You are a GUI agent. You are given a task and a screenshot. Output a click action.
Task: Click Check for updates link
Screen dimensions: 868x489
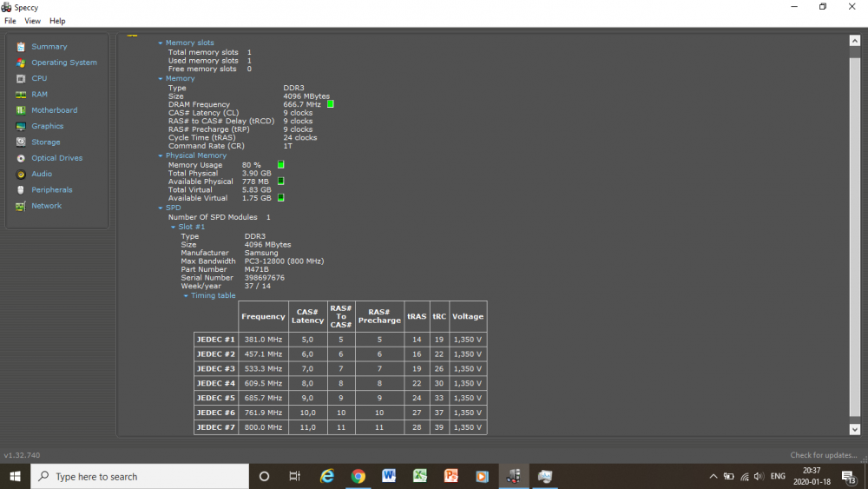pyautogui.click(x=823, y=455)
